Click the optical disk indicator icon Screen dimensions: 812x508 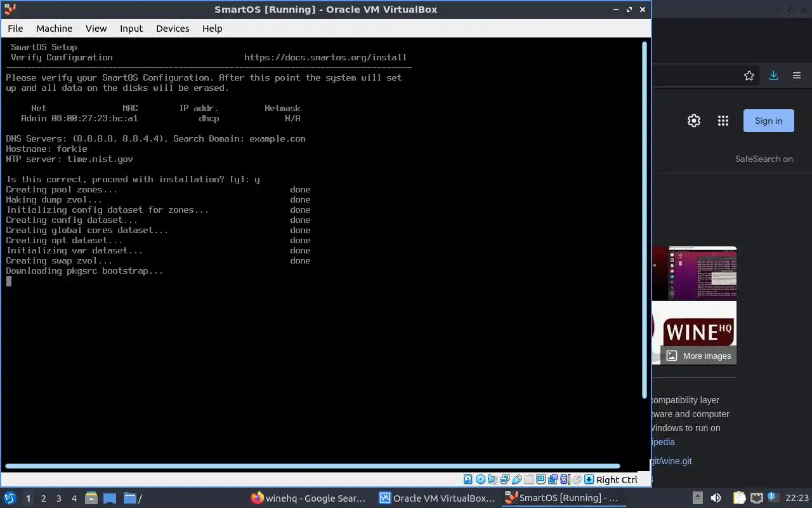tap(480, 479)
